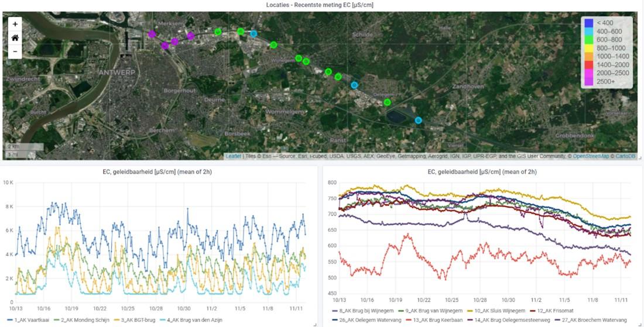Viewport: 644px width, 327px height.
Task: Click the Zandhoven label on the map
Action: click(x=468, y=87)
